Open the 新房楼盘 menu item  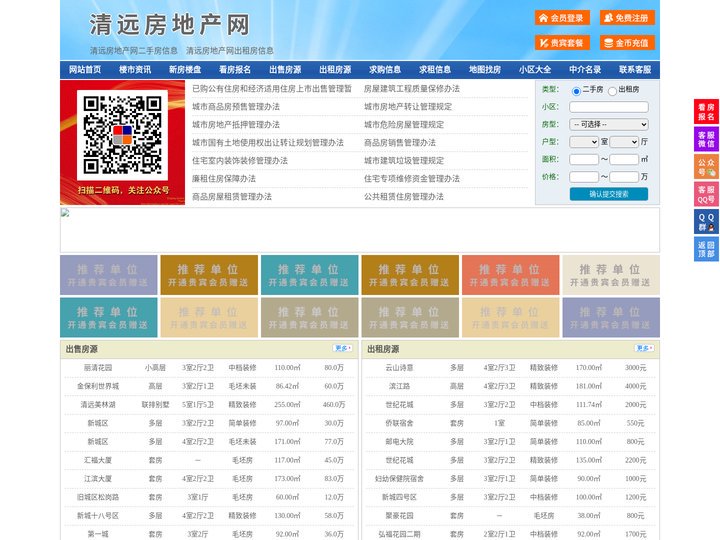tap(185, 70)
